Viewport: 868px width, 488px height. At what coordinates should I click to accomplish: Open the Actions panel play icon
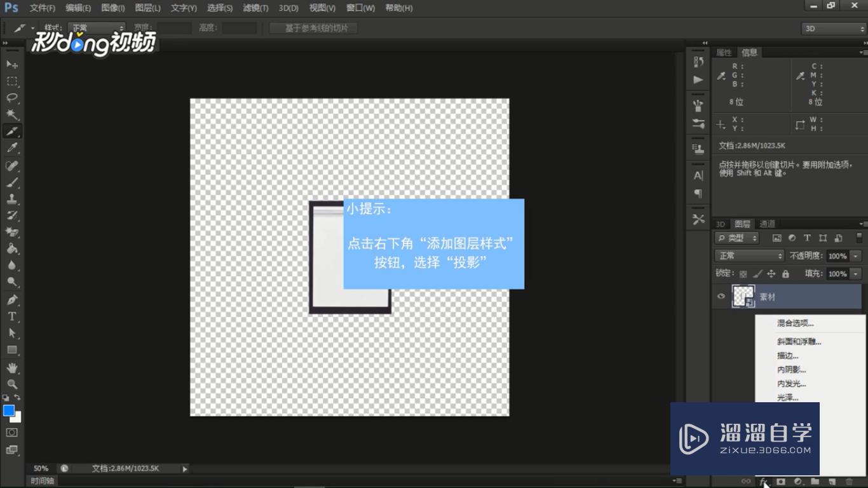[698, 79]
